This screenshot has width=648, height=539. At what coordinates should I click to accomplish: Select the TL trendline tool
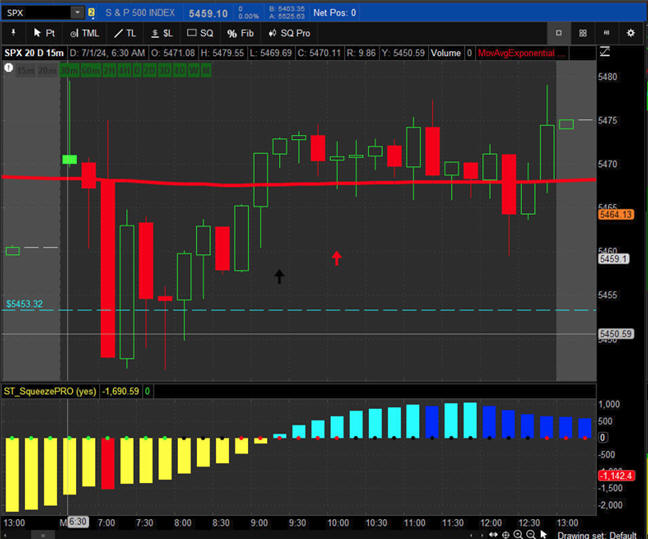tap(126, 33)
